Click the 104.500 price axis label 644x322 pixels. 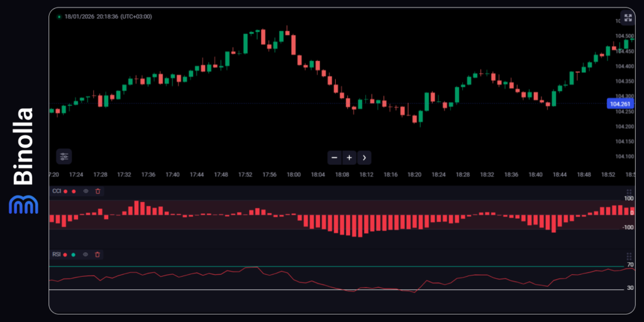click(625, 36)
